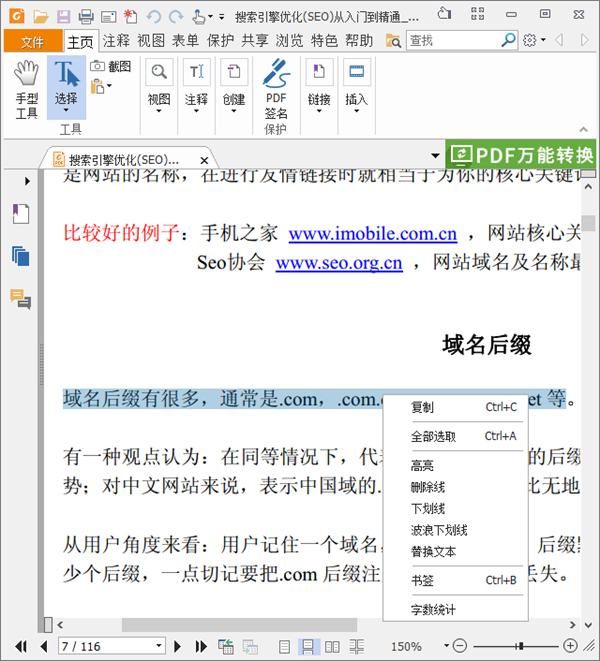Open the PDF Sign (PDF签名) tool

(x=276, y=89)
